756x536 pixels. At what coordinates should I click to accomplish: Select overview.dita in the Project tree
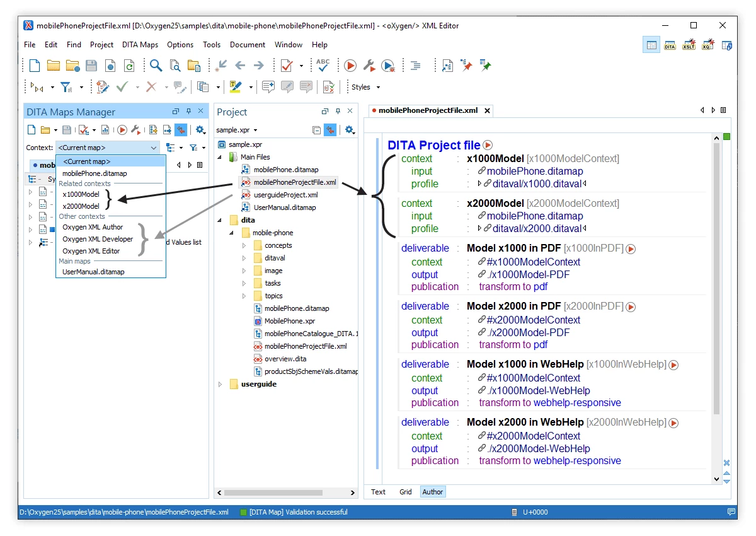pyautogui.click(x=285, y=359)
